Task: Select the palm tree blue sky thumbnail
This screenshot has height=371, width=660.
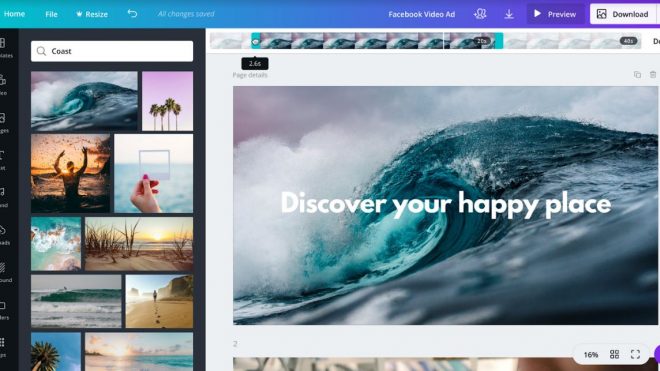Action: (x=56, y=352)
